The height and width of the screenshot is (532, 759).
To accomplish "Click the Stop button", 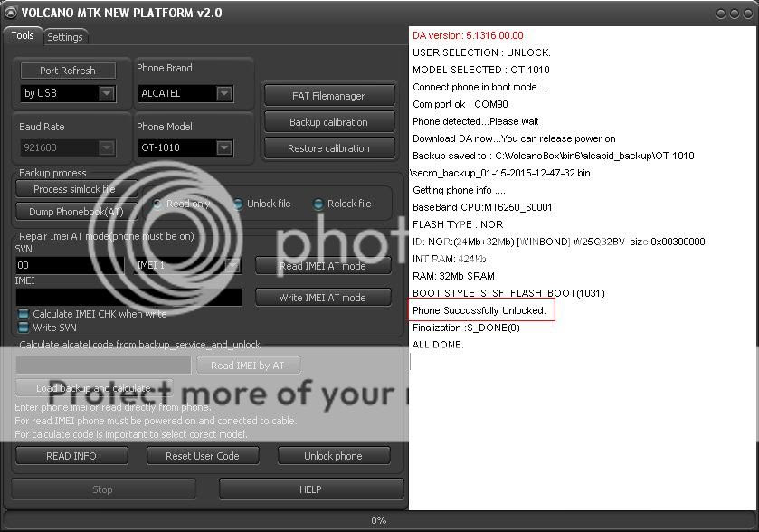I will (103, 489).
